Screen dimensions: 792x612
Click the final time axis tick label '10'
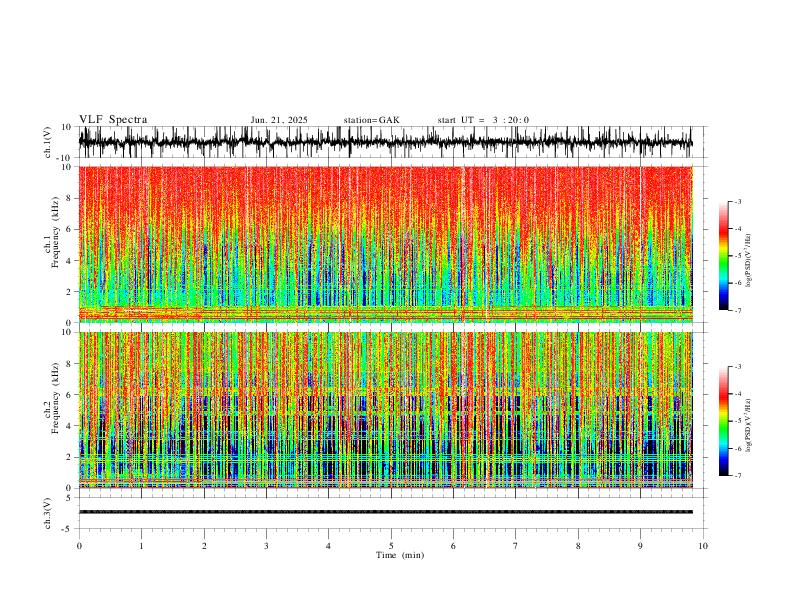703,546
